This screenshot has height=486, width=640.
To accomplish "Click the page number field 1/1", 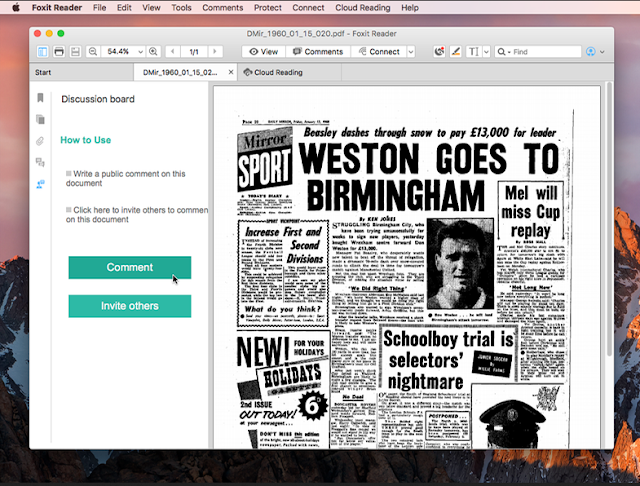I will tap(194, 52).
